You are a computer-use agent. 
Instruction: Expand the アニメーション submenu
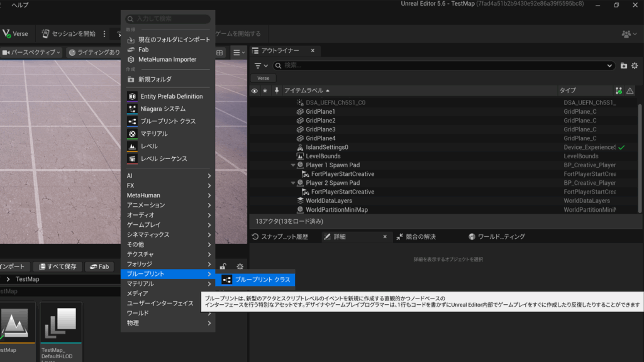point(168,206)
